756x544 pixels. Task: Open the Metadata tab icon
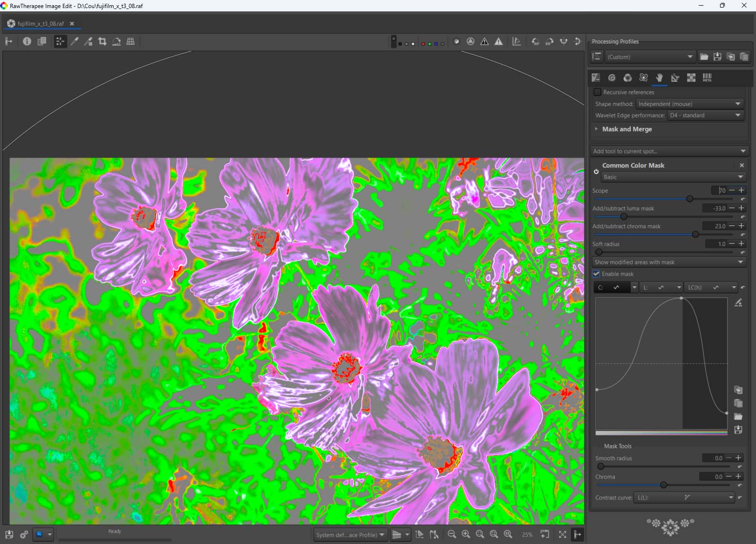click(707, 78)
